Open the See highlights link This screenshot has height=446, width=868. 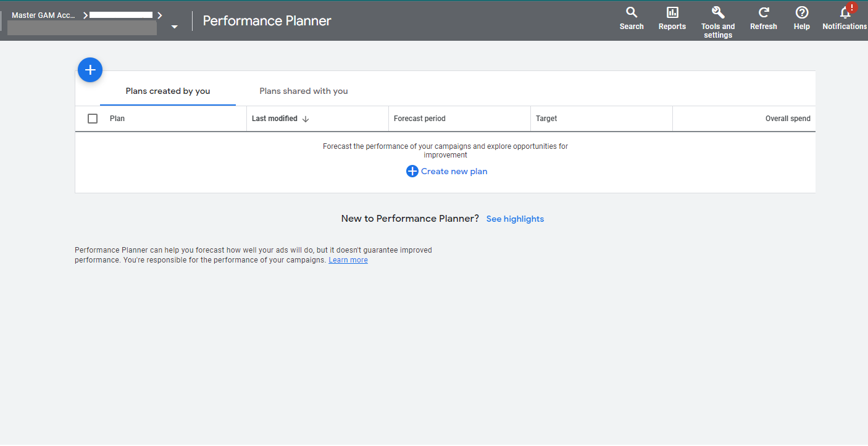(x=515, y=219)
